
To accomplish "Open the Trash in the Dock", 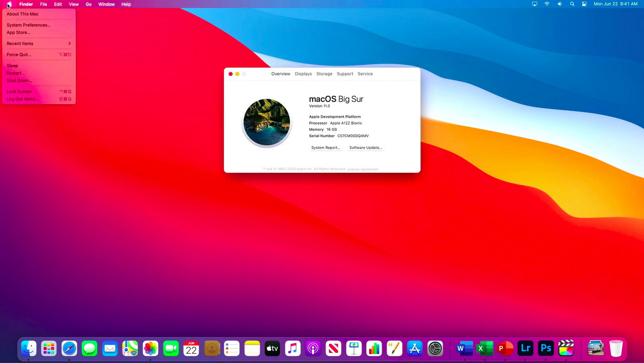I will (x=616, y=348).
